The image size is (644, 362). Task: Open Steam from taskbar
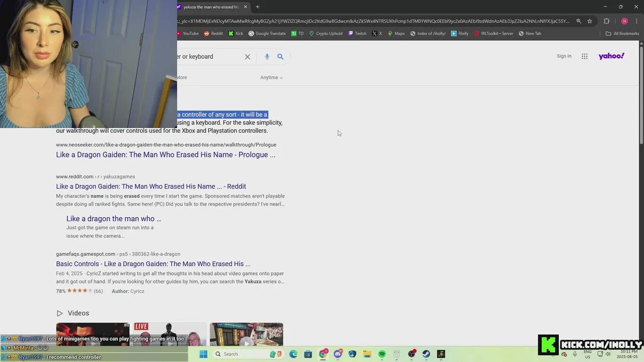(426, 354)
